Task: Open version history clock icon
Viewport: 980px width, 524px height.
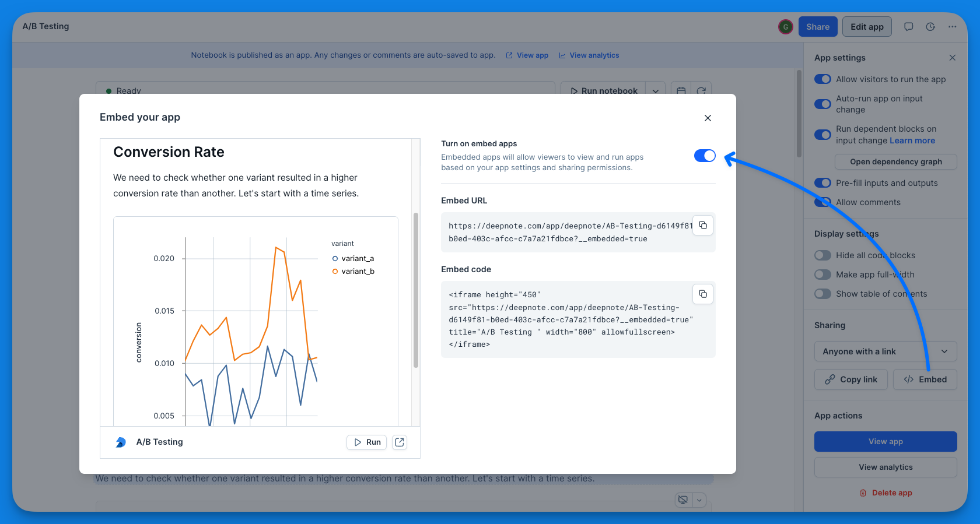Action: point(930,27)
